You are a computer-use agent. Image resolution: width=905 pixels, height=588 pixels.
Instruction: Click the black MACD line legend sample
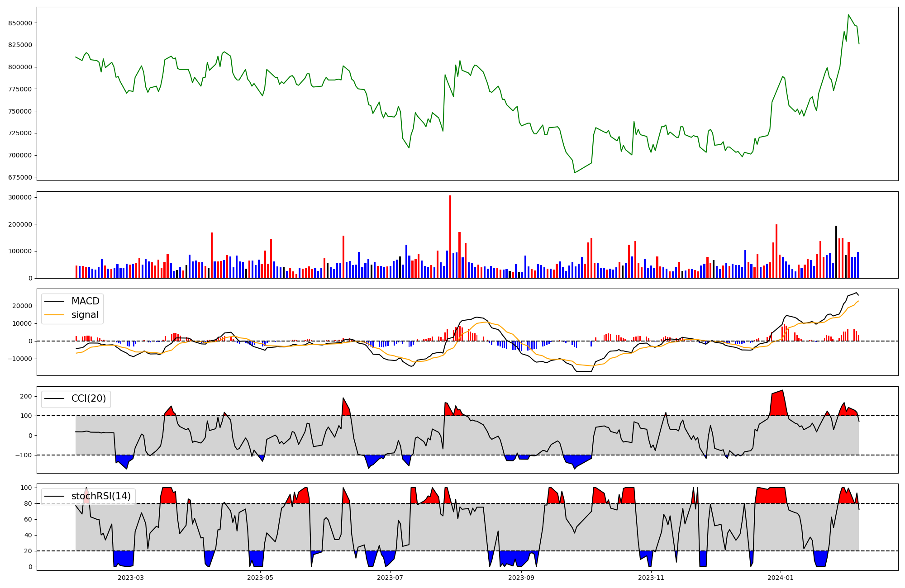(55, 302)
